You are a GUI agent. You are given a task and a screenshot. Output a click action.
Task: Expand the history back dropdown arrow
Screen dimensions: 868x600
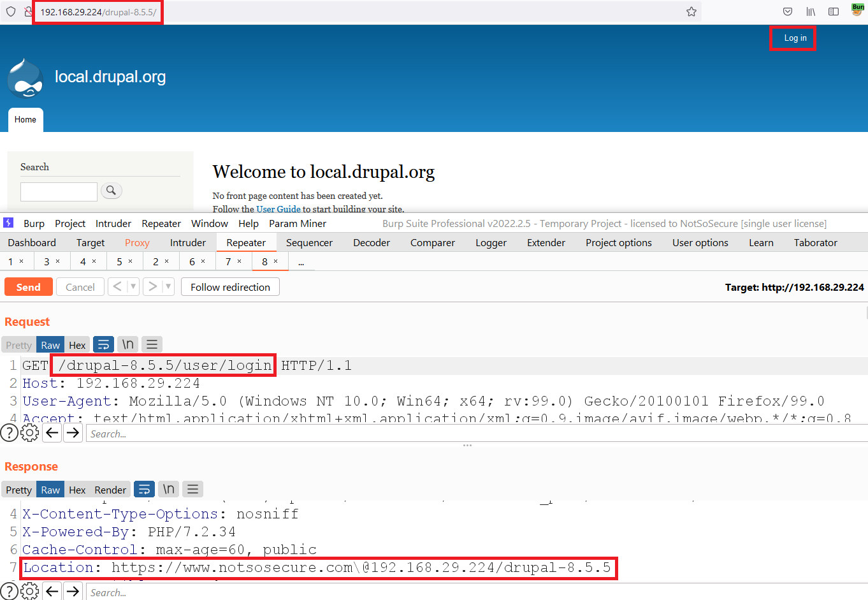tap(133, 287)
